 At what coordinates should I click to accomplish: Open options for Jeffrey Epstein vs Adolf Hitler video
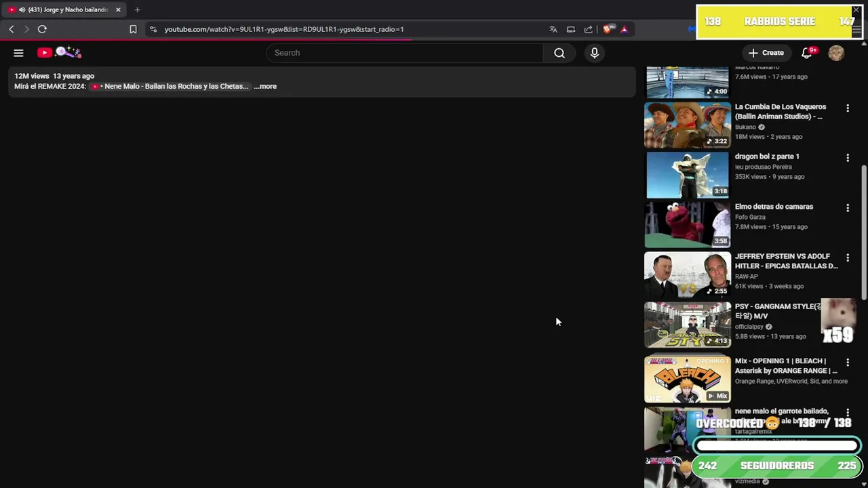tap(847, 258)
